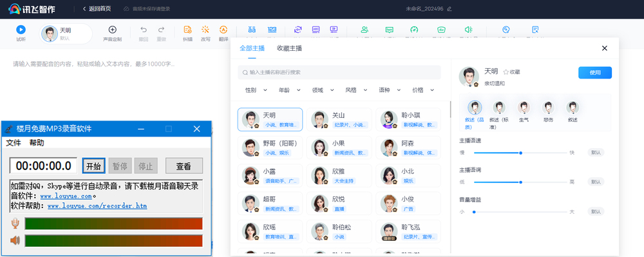Click the 试听 play preview icon
The width and height of the screenshot is (644, 257).
coord(21,30)
